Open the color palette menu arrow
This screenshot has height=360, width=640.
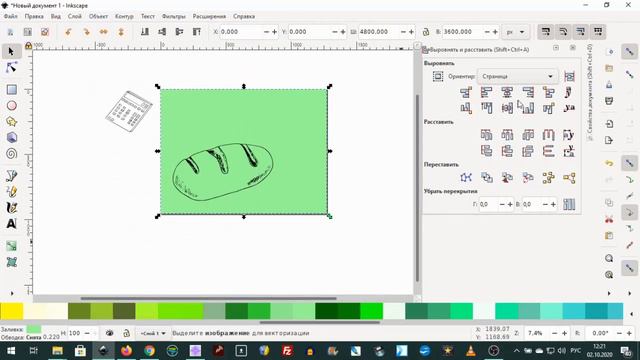[631, 314]
